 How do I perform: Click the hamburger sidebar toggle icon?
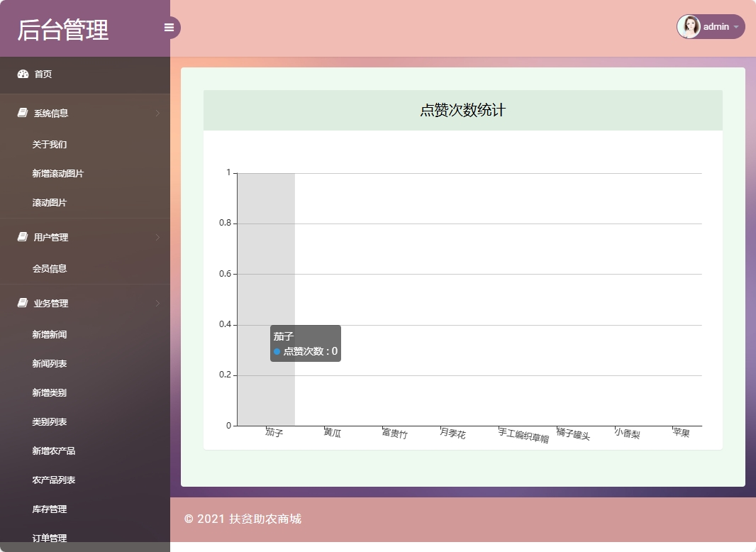point(169,28)
